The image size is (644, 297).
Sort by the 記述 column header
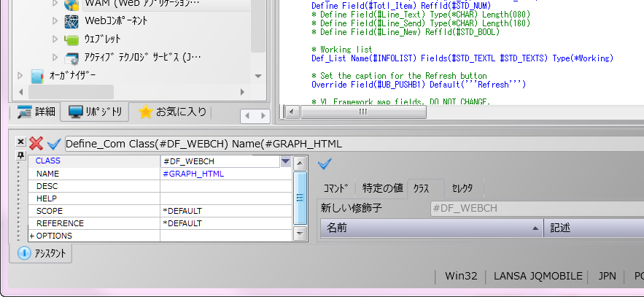coord(594,228)
